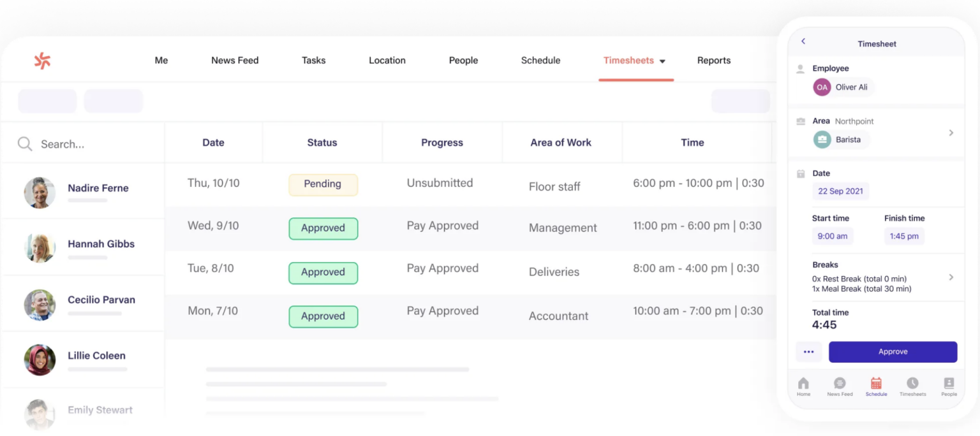980x436 pixels.
Task: Open the Location menu item
Action: 387,60
